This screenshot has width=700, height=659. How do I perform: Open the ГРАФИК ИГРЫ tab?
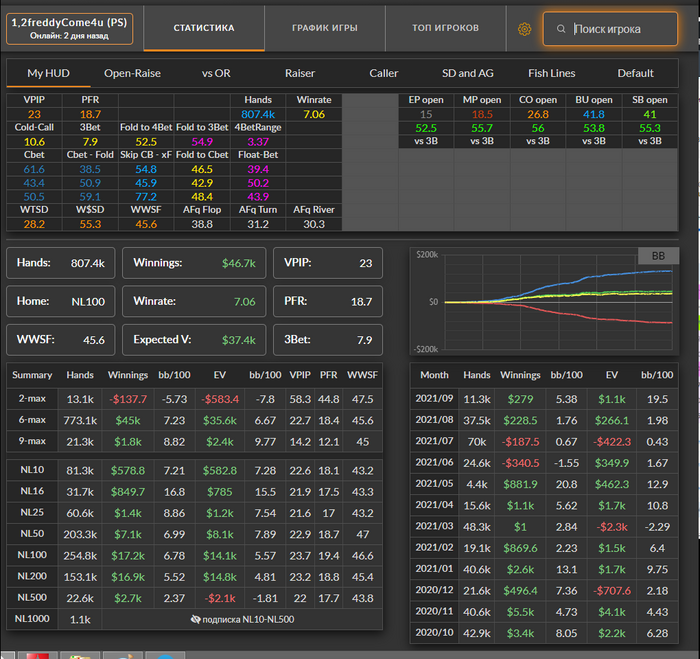point(324,28)
